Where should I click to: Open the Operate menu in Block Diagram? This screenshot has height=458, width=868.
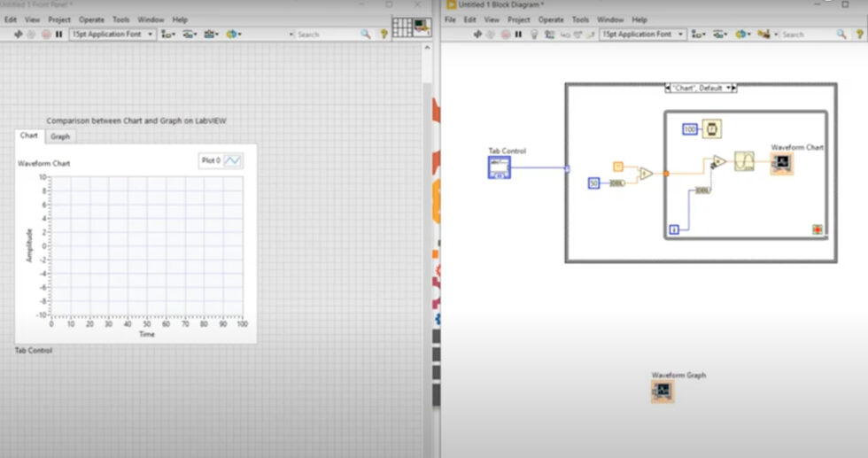pos(551,19)
